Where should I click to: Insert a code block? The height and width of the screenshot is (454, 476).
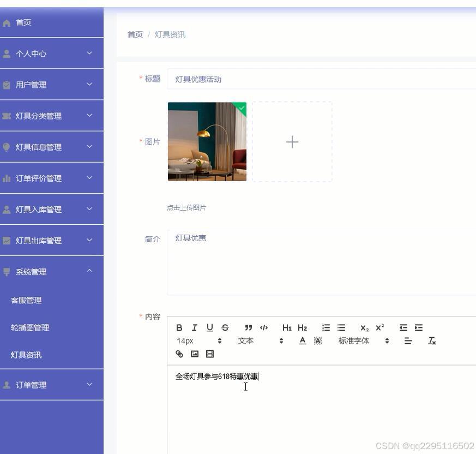pyautogui.click(x=263, y=327)
